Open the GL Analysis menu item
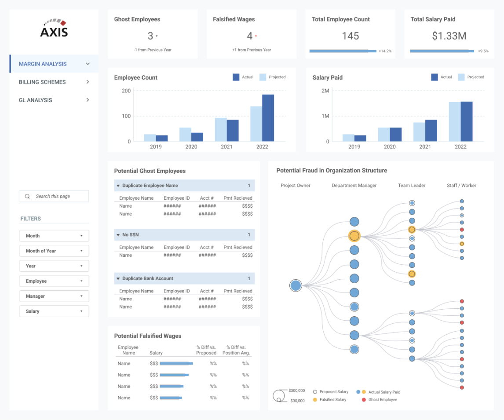 coord(54,100)
